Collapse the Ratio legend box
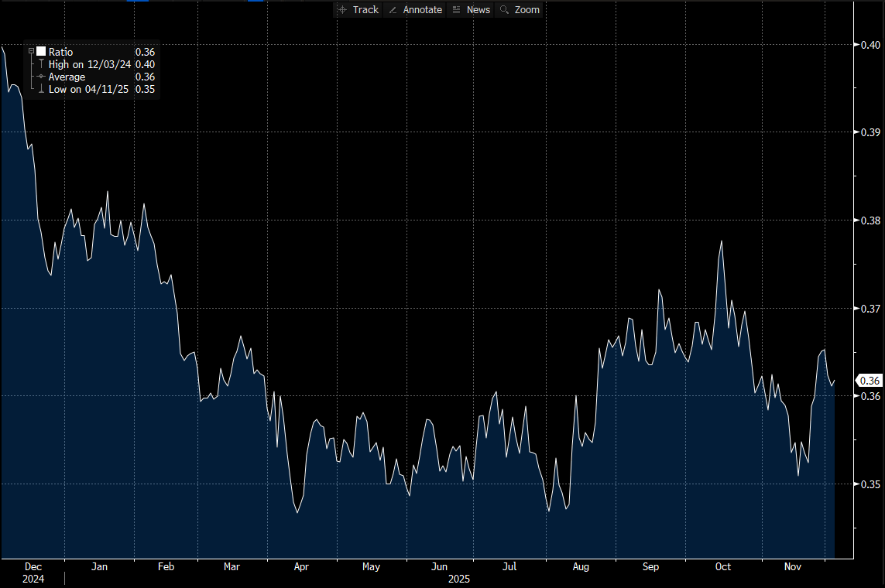Screen dimensions: 885x588 [32, 51]
